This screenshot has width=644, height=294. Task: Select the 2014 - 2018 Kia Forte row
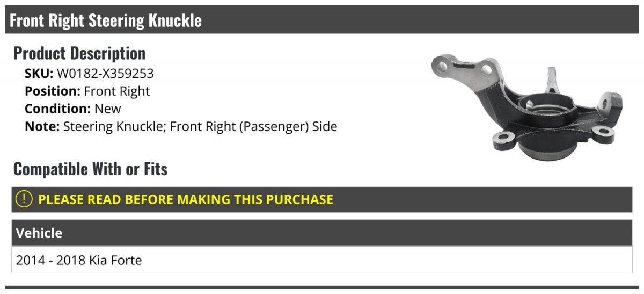321,260
